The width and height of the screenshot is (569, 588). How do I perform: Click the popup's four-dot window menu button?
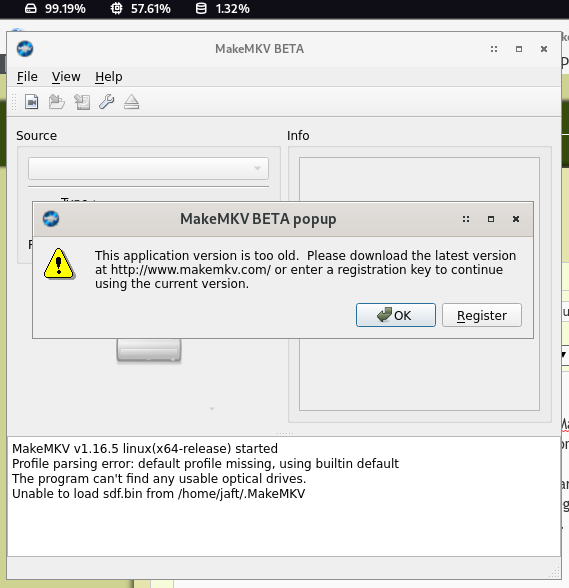[466, 219]
